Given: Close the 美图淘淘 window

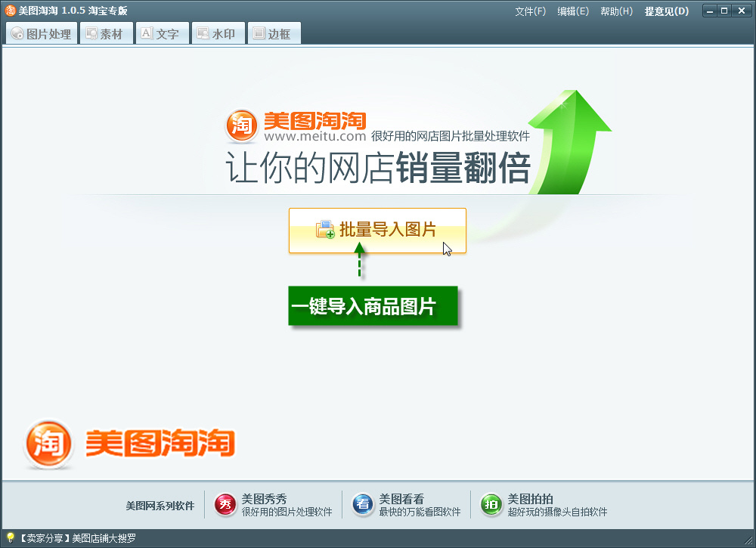Looking at the screenshot, I should tap(742, 11).
